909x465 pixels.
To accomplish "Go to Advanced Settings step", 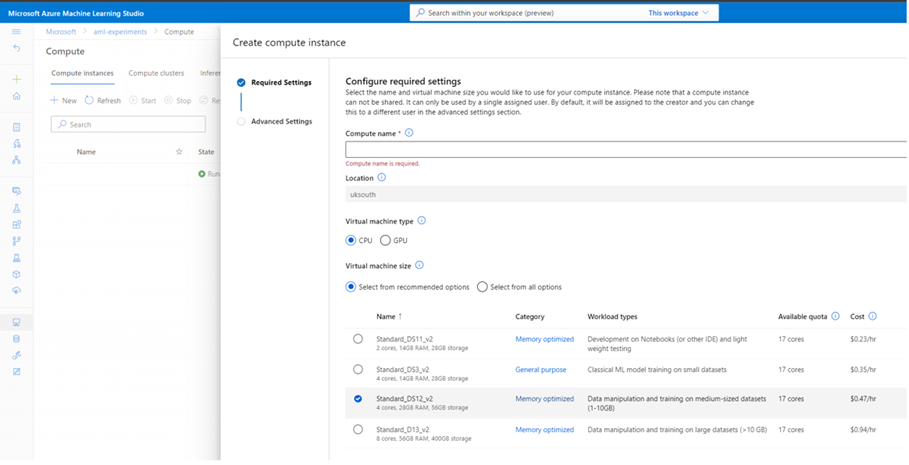I will pos(280,122).
